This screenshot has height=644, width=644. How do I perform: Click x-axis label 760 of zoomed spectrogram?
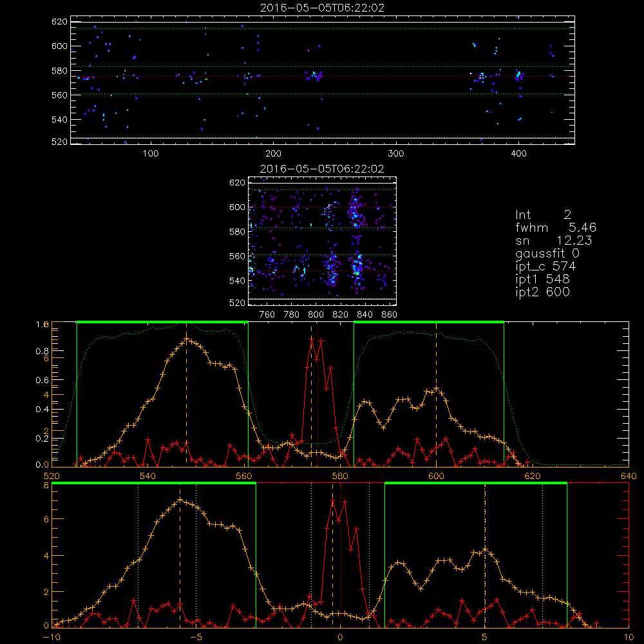pyautogui.click(x=267, y=315)
